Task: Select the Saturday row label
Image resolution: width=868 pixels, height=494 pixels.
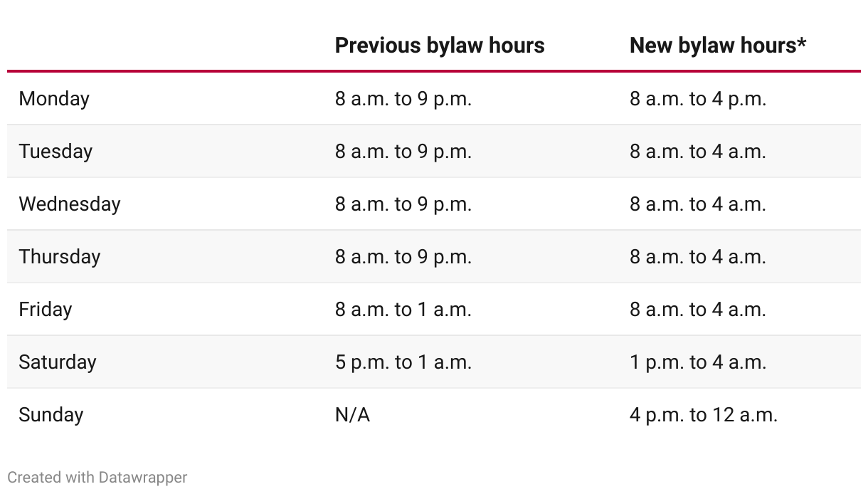Action: 58,362
